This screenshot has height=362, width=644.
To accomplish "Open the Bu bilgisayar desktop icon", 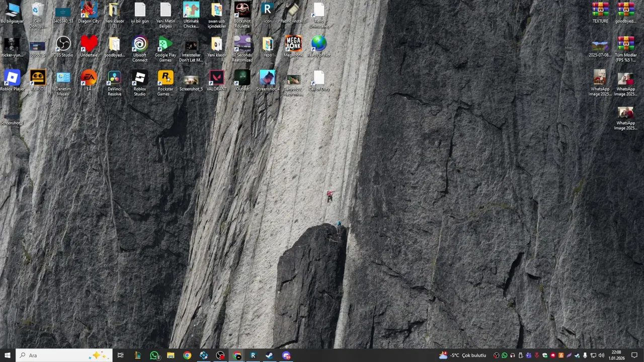I will 12,13.
